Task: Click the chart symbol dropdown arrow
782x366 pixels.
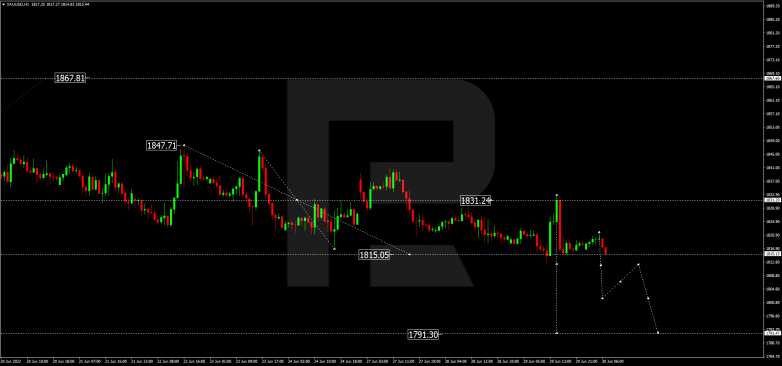Action: click(2, 3)
